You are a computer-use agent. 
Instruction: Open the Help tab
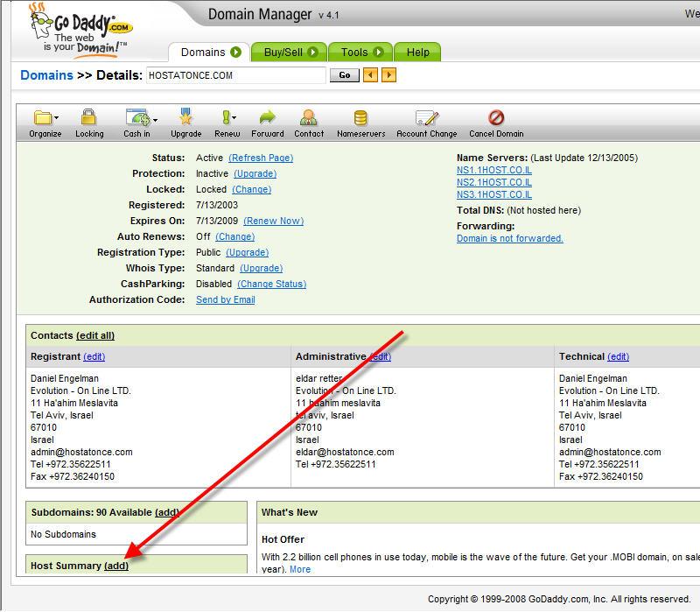417,53
